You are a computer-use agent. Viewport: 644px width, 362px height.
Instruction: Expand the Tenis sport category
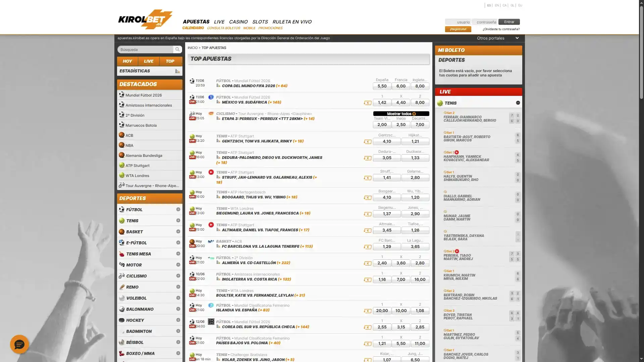coord(178,221)
